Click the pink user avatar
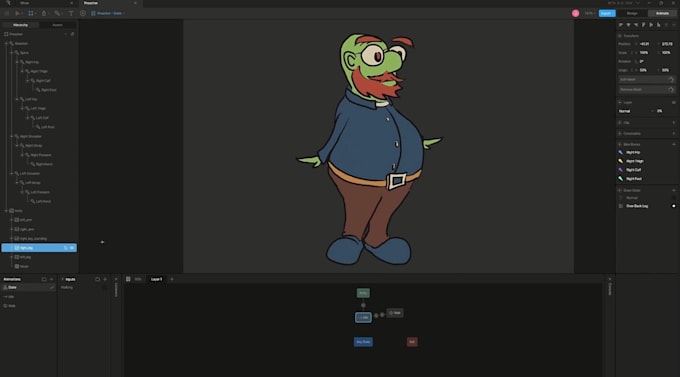This screenshot has width=680, height=377. [575, 13]
